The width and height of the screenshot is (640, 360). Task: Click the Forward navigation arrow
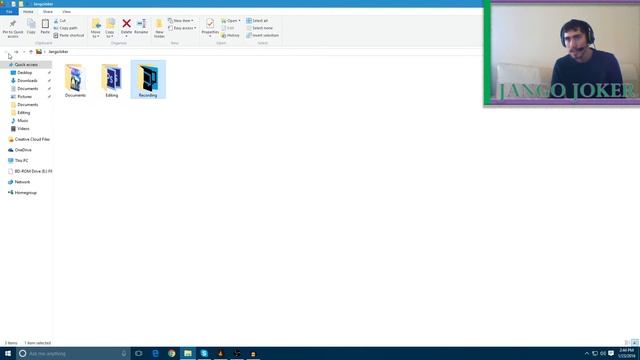pyautogui.click(x=16, y=52)
